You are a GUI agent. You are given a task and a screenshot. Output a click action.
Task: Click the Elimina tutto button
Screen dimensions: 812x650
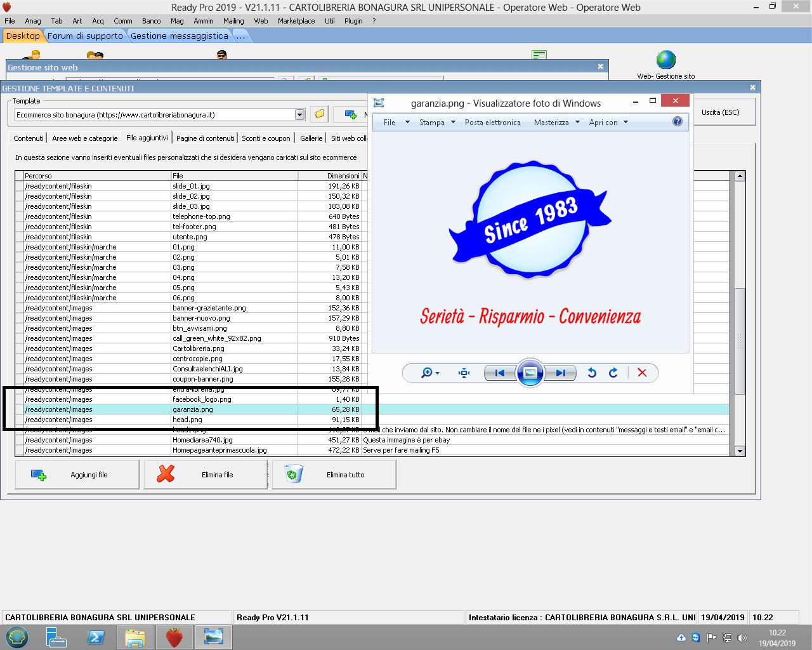pos(334,475)
